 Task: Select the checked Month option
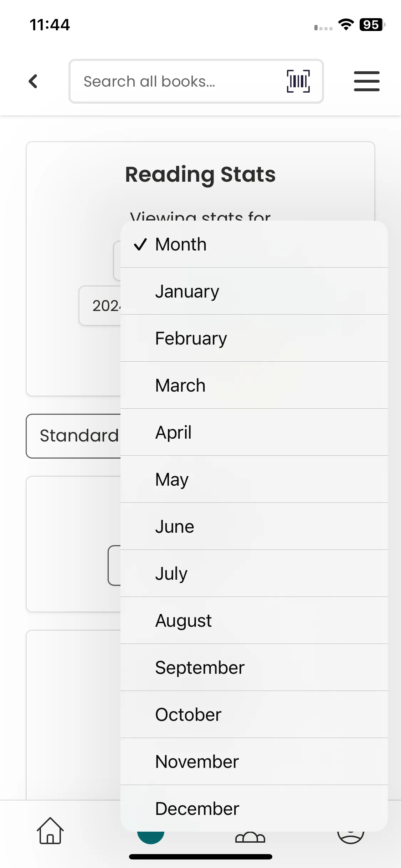click(x=254, y=244)
